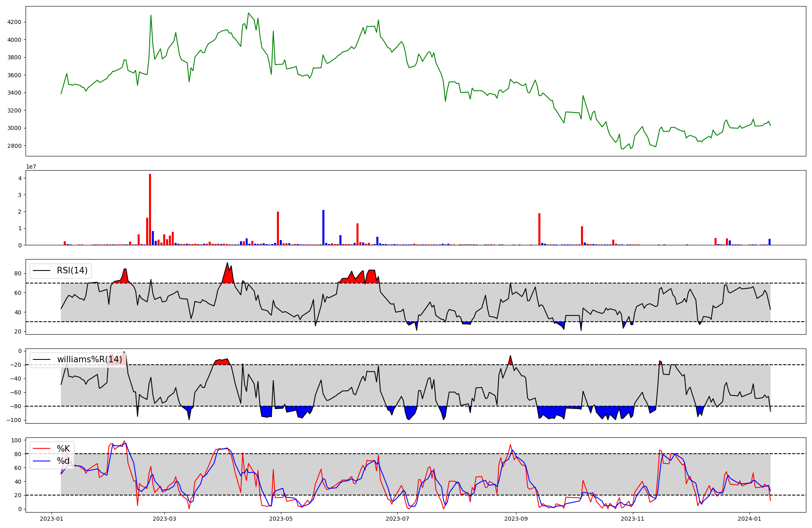The image size is (812, 528).
Task: Click the -100 Williams axis label
Action: click(x=14, y=420)
